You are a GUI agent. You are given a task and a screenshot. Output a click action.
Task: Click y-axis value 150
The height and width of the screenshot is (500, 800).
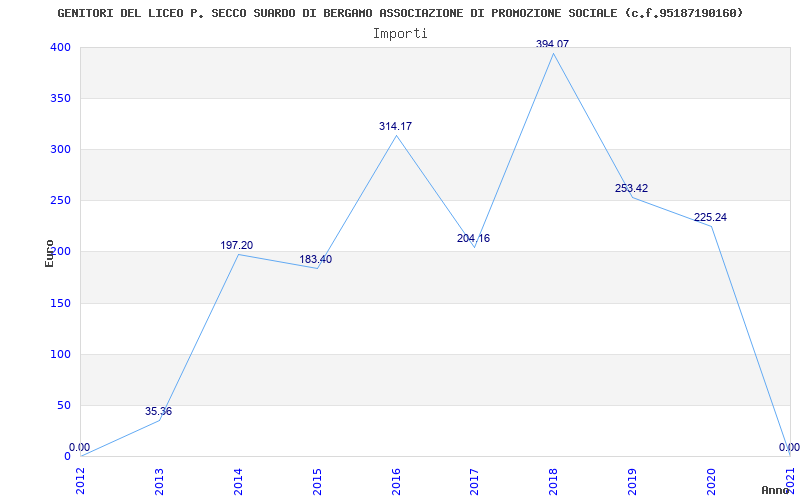[60, 304]
